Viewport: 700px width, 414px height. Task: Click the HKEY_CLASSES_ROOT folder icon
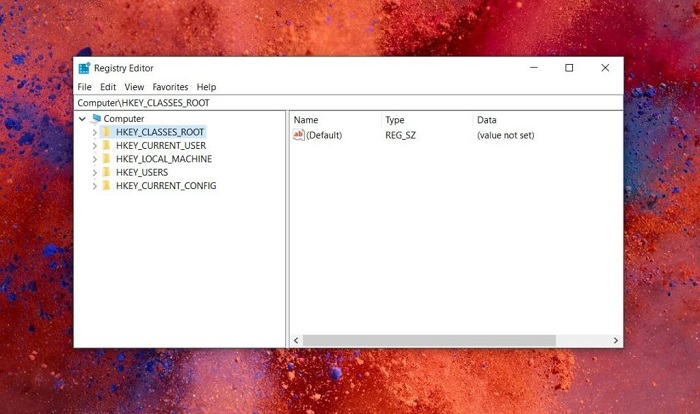[106, 132]
